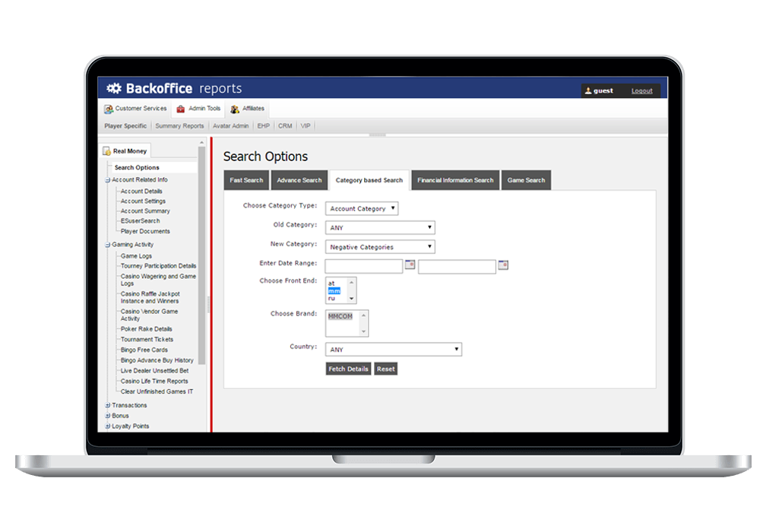
Task: Click the Fetch Details button
Action: coord(348,369)
